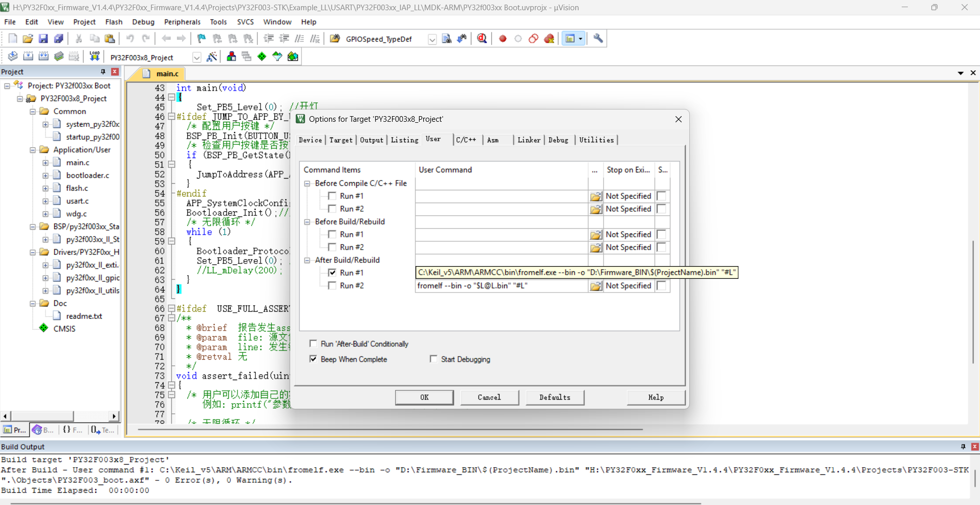Open the Peripherals menu

pyautogui.click(x=182, y=22)
